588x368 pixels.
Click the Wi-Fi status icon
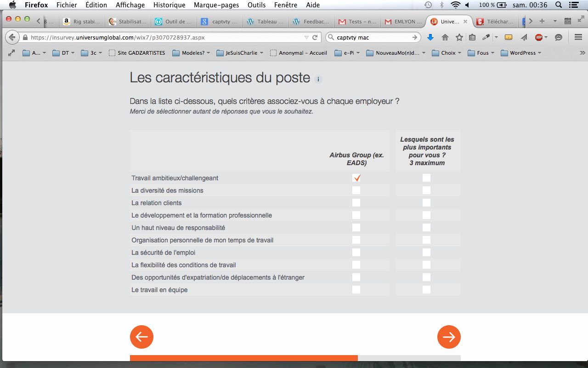tap(455, 5)
